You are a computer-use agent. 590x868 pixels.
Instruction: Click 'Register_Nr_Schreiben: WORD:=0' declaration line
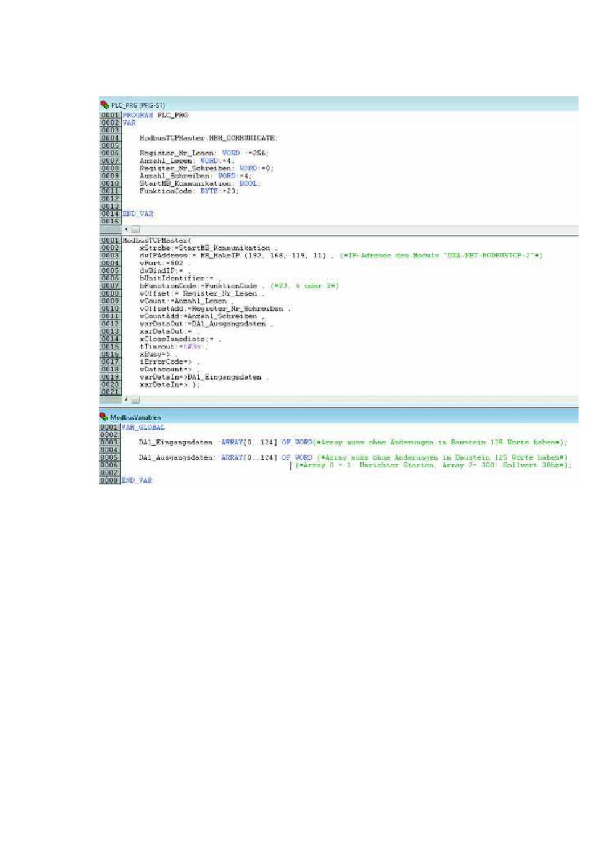[x=206, y=168]
